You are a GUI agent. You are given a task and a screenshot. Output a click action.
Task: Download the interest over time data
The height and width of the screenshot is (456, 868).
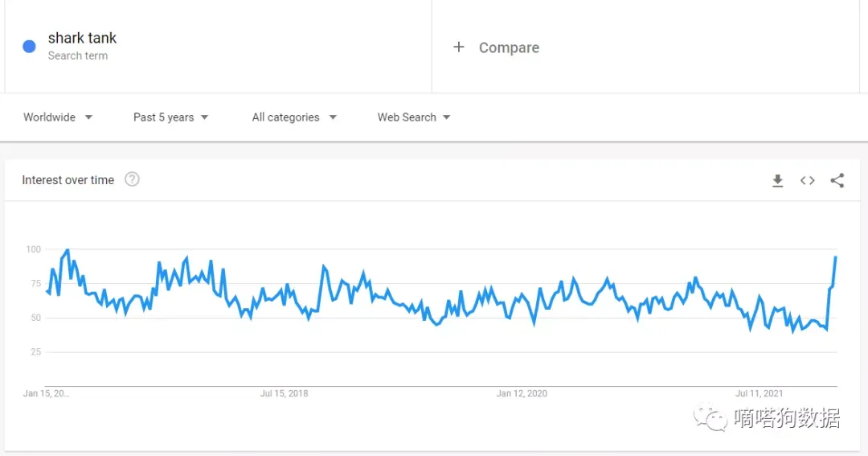[778, 181]
